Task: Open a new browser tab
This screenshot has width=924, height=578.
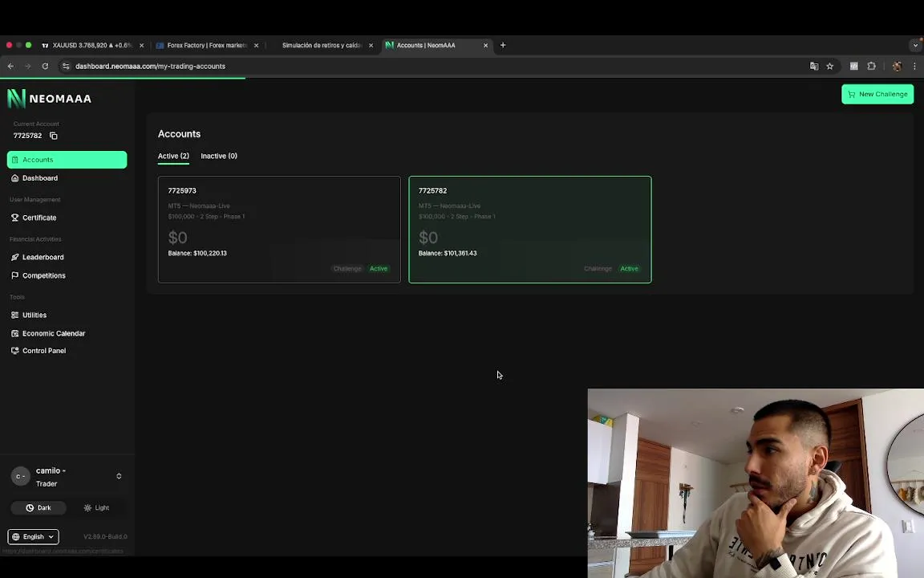Action: (x=503, y=46)
